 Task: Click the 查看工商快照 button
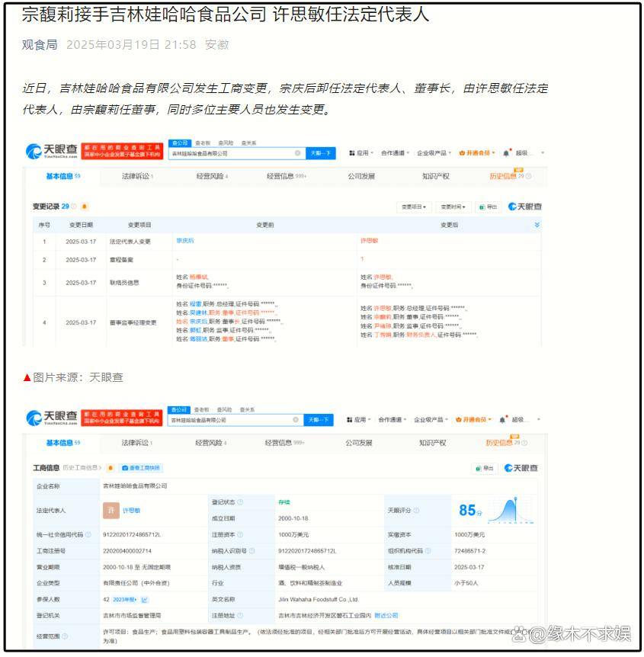(139, 468)
